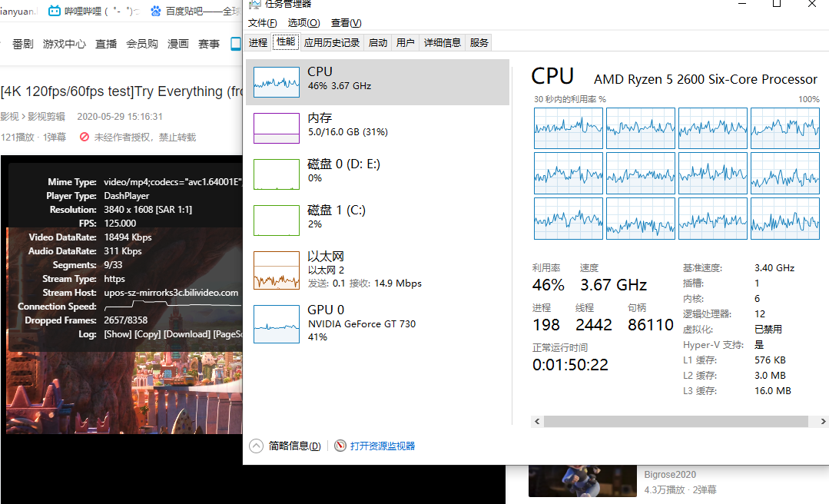This screenshot has height=504, width=829.
Task: Click the Bigrose2020 uploader name
Action: tap(670, 474)
